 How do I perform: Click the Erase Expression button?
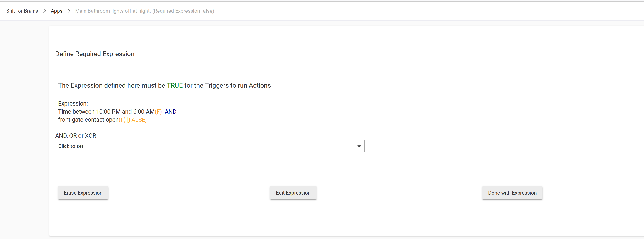coord(83,193)
